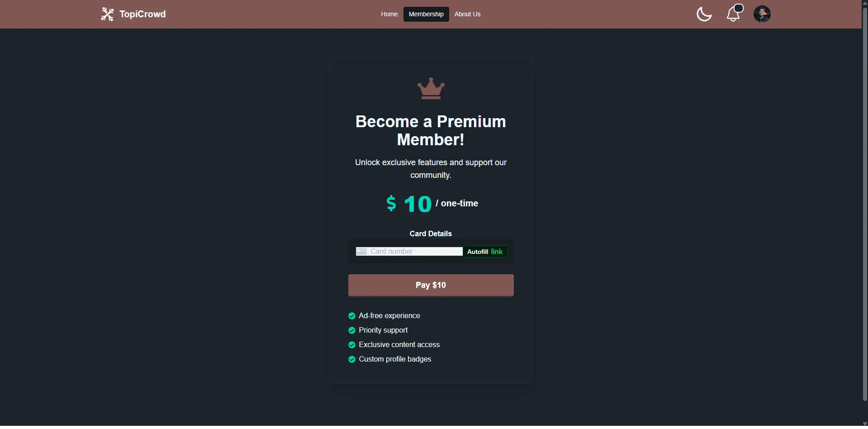Click the checkmark beside Ad-free experience
This screenshot has height=429, width=868.
tap(352, 316)
